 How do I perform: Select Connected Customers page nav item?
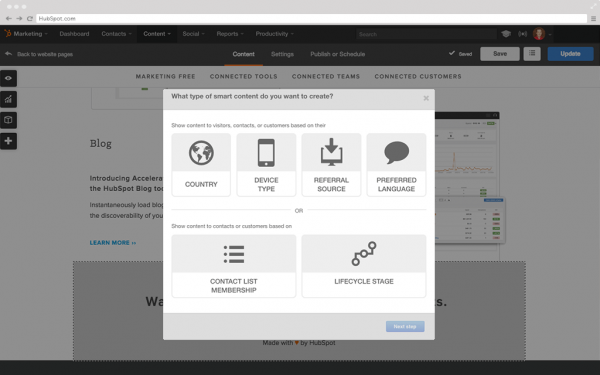click(x=418, y=77)
